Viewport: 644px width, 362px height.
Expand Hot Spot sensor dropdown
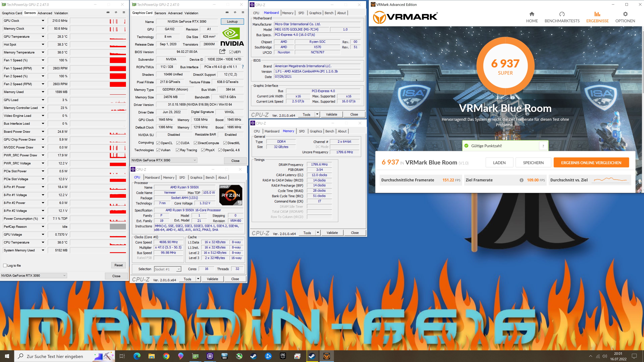pyautogui.click(x=43, y=44)
